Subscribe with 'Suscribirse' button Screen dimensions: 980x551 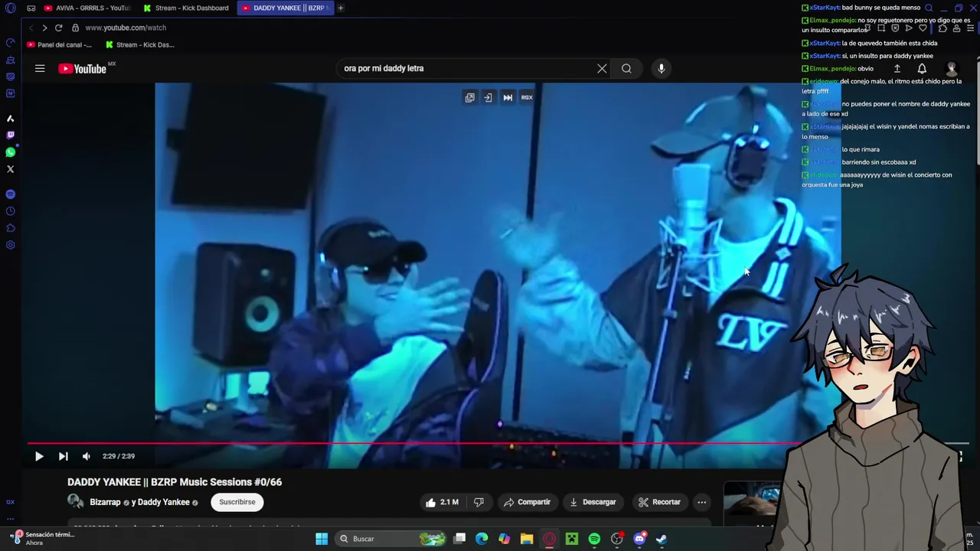(237, 502)
